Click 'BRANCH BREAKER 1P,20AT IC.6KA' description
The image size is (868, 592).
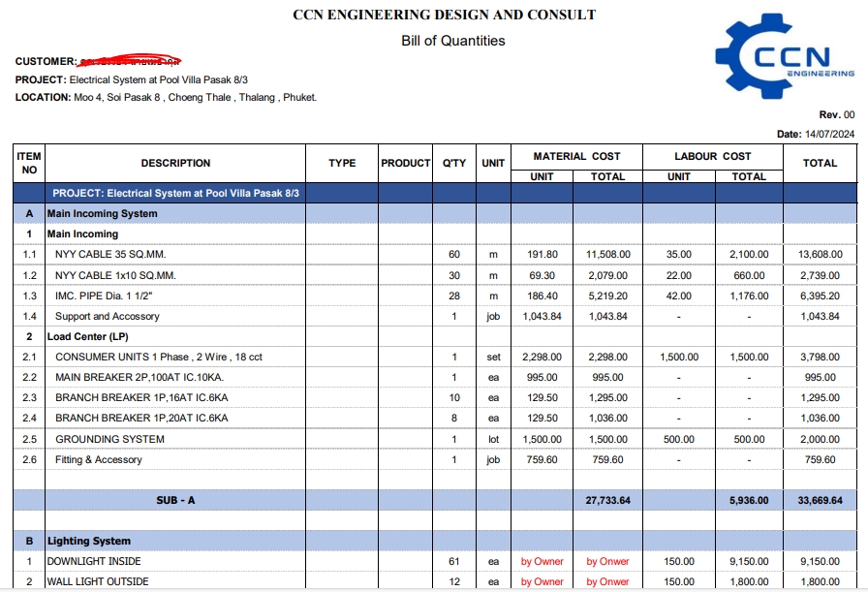(x=141, y=419)
